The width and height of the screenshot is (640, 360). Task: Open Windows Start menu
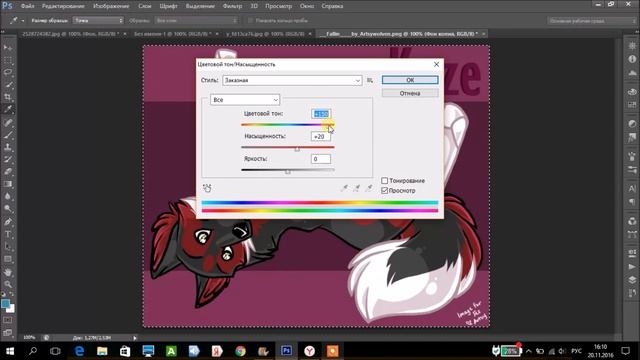(x=10, y=351)
